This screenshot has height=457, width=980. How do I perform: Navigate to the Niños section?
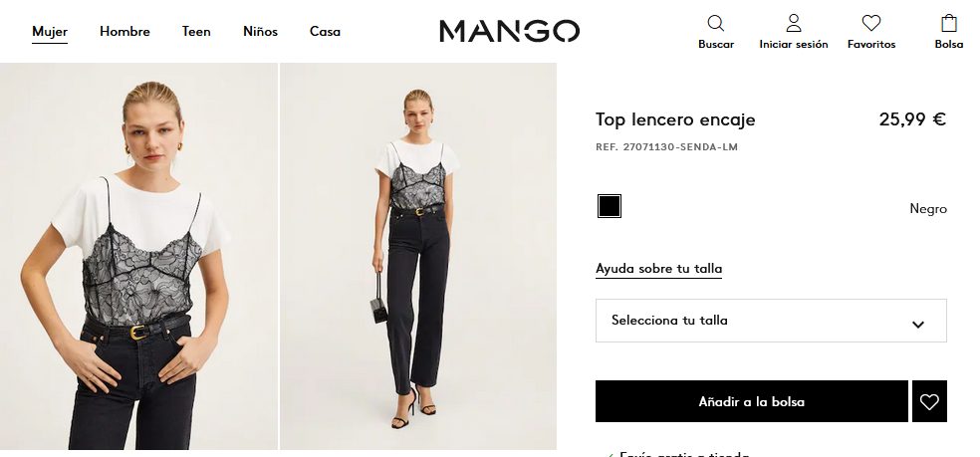tap(260, 31)
